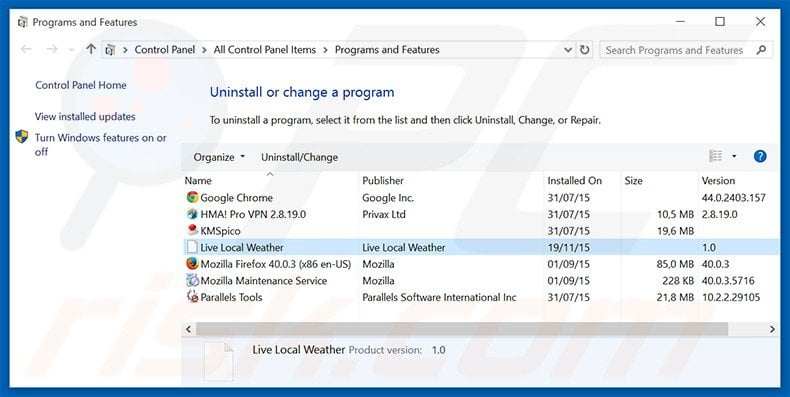
Task: Click the 10.2.2.29105 version cell
Action: click(731, 297)
